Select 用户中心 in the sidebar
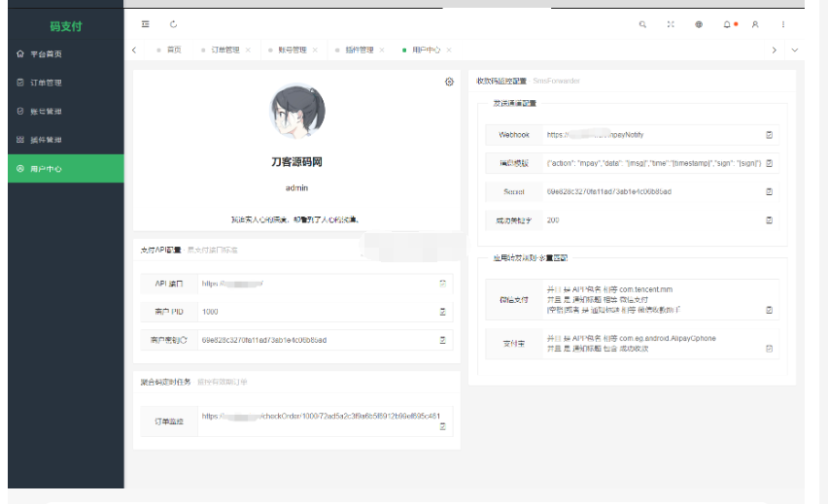 (66, 169)
